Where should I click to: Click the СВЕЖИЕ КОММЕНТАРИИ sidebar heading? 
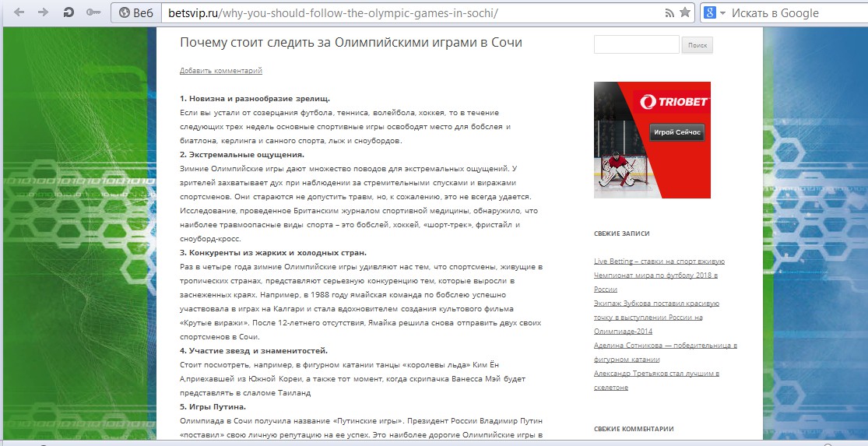point(634,429)
